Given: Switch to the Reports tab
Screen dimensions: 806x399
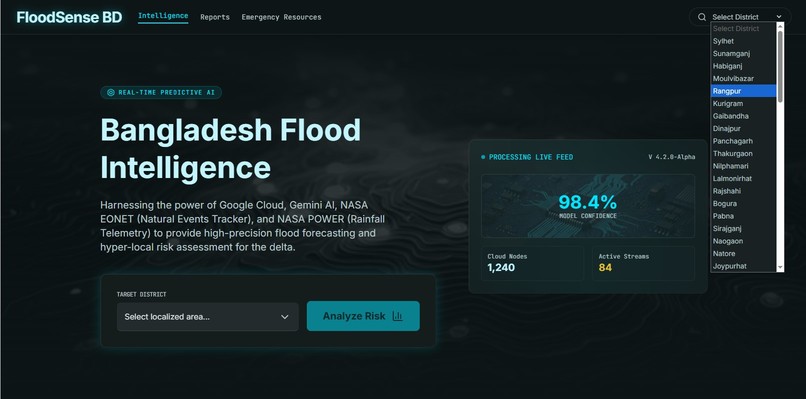Looking at the screenshot, I should pyautogui.click(x=215, y=17).
